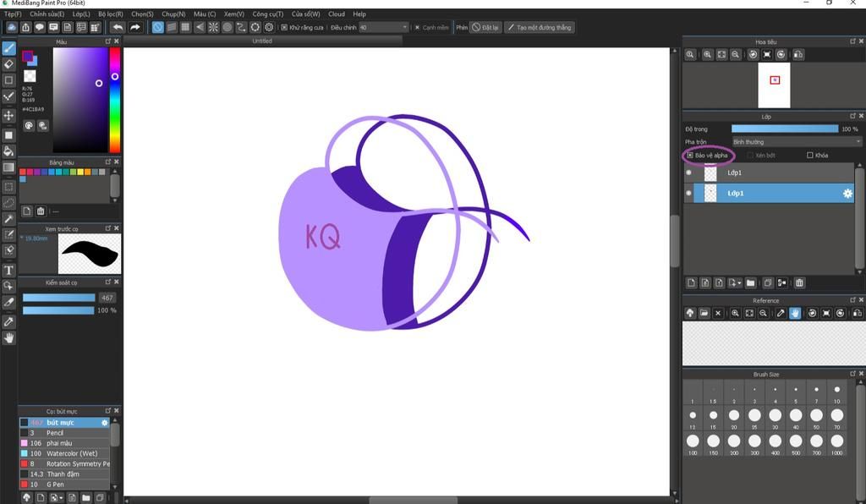Screen dimensions: 866x504
Task: Enable the circle snap guide
Action: coord(227,27)
